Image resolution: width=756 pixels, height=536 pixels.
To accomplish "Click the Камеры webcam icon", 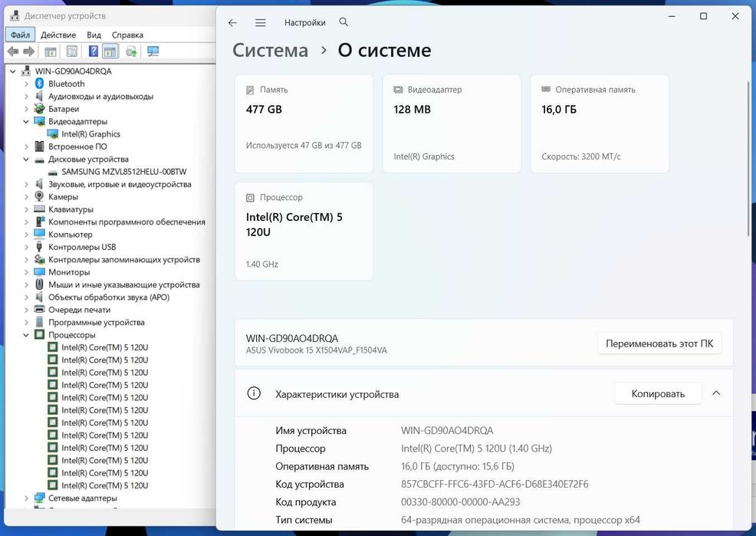I will [40, 196].
